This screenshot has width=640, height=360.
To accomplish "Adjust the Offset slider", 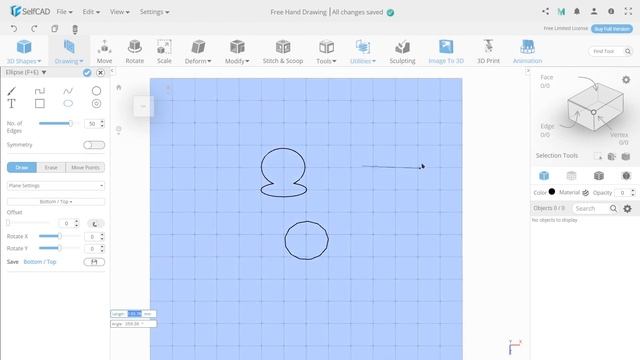I will tap(28, 223).
